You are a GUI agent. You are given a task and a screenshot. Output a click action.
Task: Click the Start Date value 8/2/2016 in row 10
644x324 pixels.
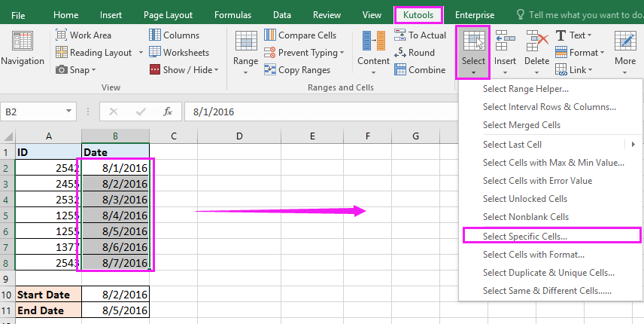115,295
